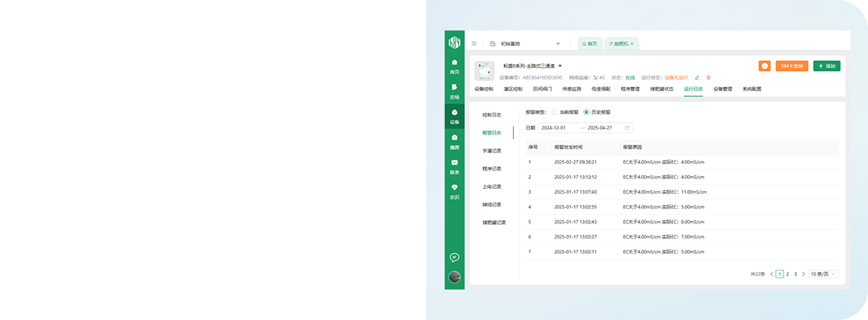Click the green edit icon beside 运行状态
This screenshot has height=320, width=868.
tap(697, 78)
